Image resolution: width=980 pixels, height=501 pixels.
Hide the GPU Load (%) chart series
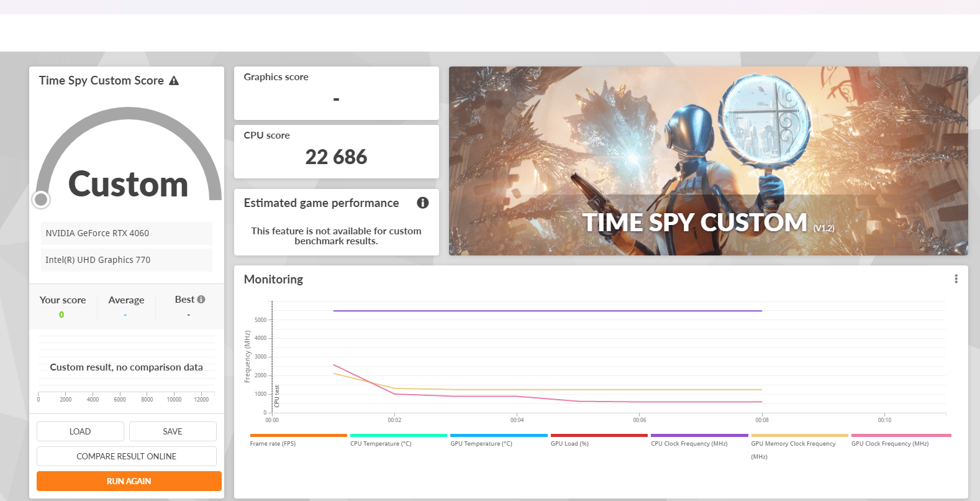569,443
